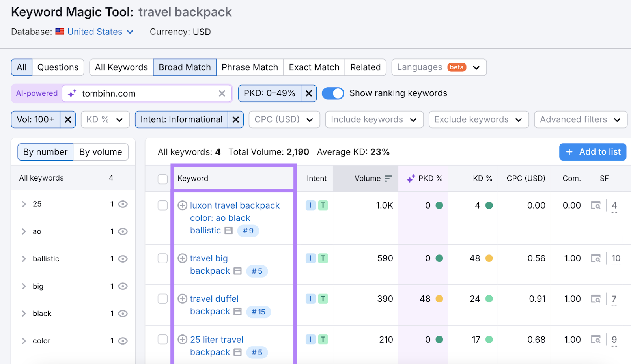The width and height of the screenshot is (631, 364).
Task: Check the checkbox for 25 liter travel backpack
Action: click(x=162, y=340)
